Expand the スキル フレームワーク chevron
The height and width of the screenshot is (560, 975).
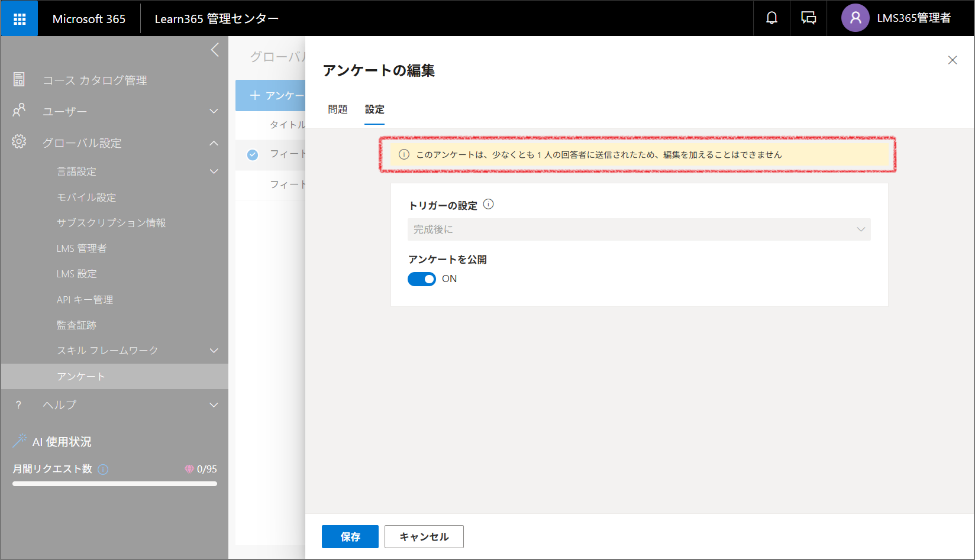coord(214,351)
